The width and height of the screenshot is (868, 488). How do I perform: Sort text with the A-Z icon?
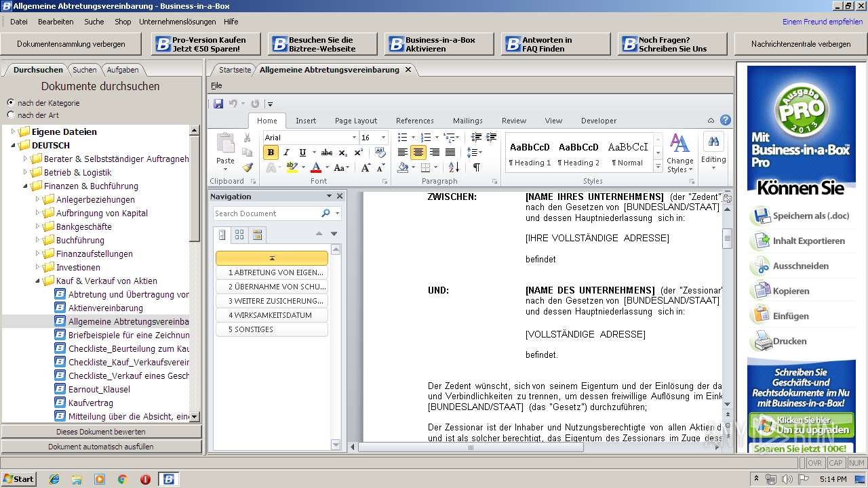tap(454, 167)
